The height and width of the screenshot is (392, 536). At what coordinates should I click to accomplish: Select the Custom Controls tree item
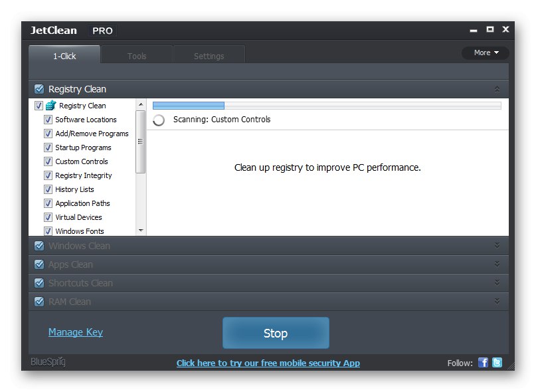pos(81,161)
